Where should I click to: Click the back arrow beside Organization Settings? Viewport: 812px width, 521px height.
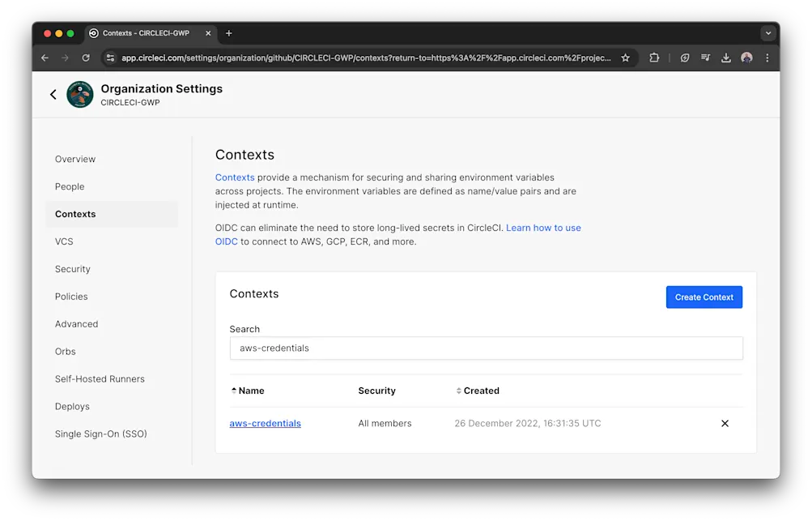click(53, 95)
